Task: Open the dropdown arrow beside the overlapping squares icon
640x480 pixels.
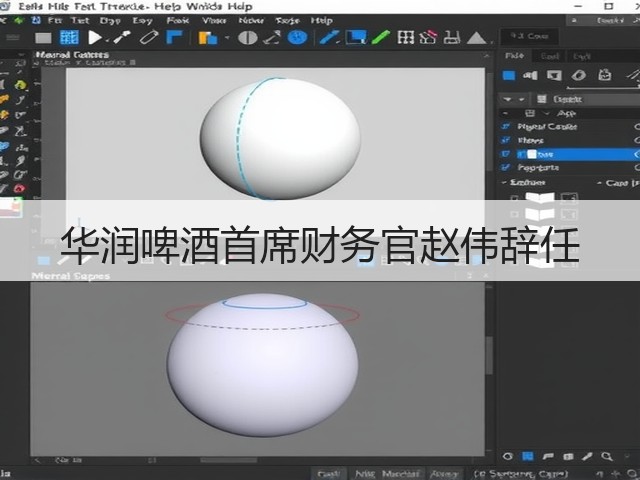Action: coord(227,38)
